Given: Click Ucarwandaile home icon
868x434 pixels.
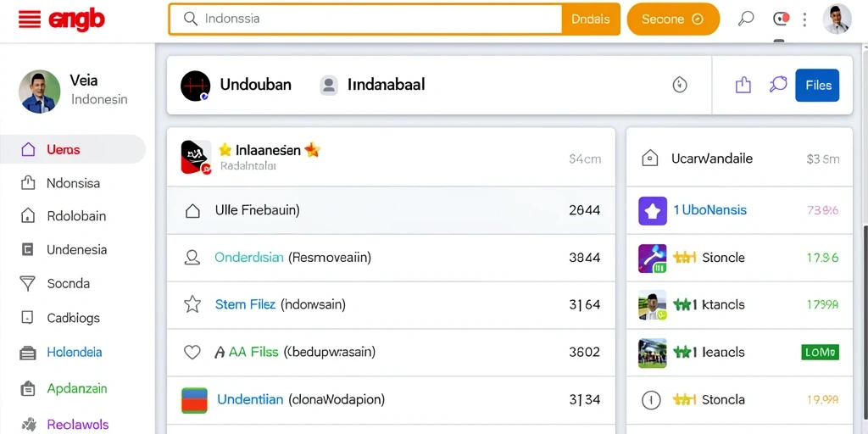Looking at the screenshot, I should pos(649,159).
